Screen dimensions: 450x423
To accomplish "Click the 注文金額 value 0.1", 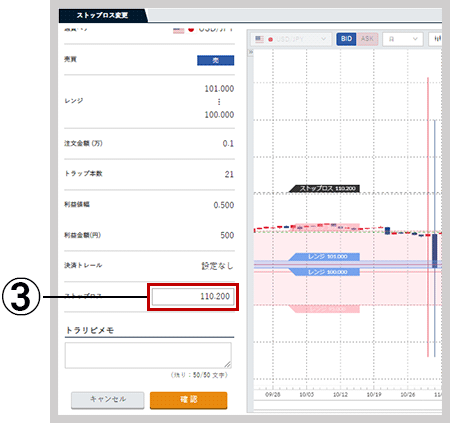I will point(228,144).
